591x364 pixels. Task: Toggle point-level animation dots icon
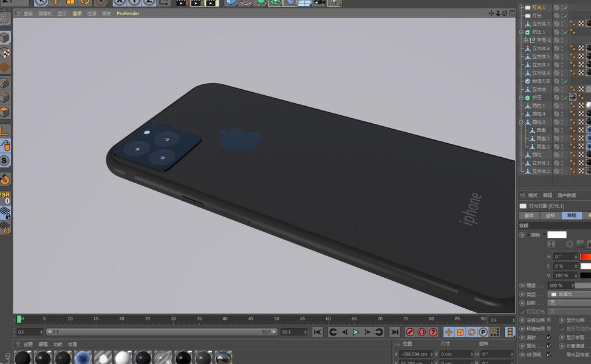pos(494,332)
